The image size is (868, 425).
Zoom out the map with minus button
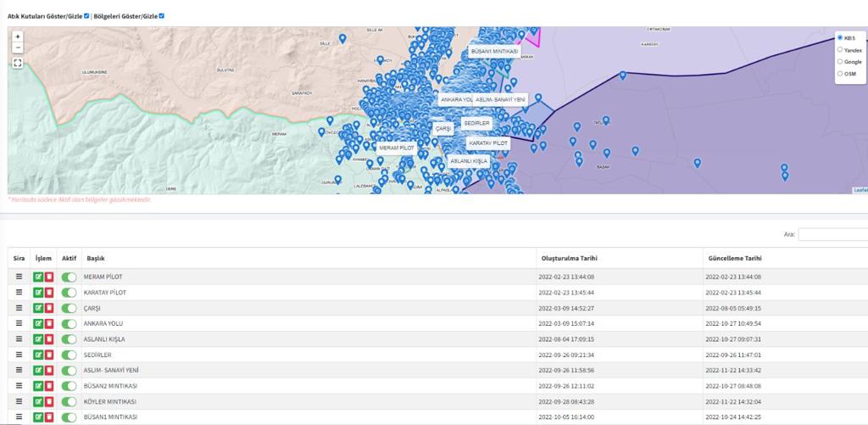(x=18, y=48)
